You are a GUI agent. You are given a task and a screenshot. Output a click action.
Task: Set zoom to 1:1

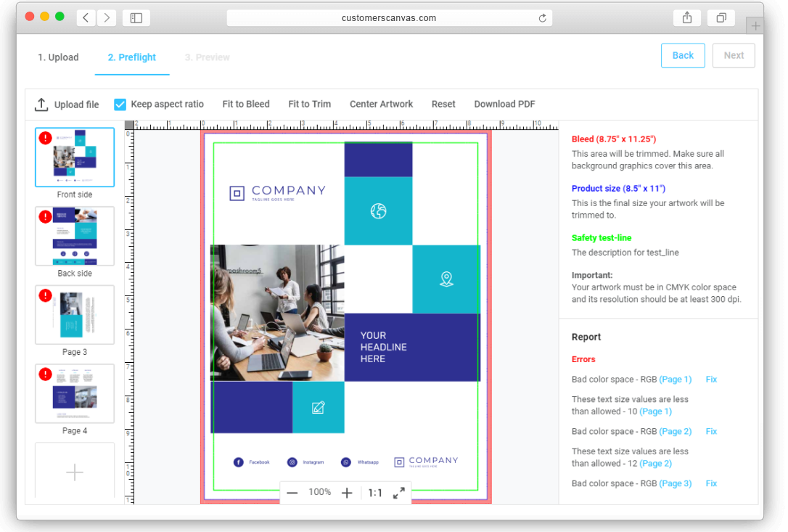pos(375,493)
